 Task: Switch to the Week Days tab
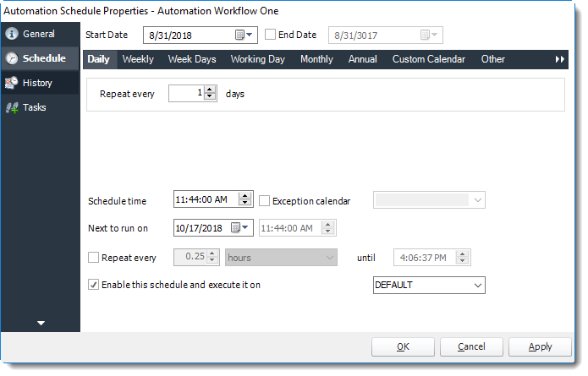(192, 59)
